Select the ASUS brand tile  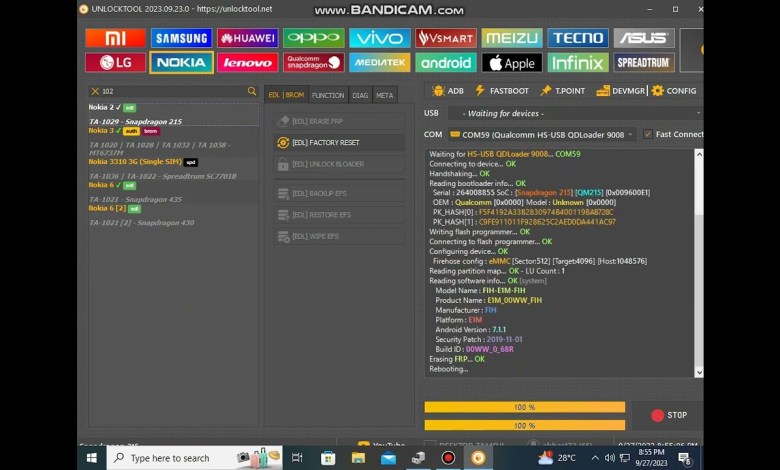click(x=644, y=38)
